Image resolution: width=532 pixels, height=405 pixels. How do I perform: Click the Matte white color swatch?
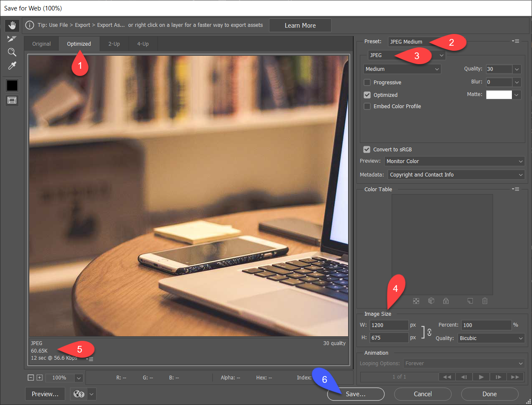tap(499, 95)
